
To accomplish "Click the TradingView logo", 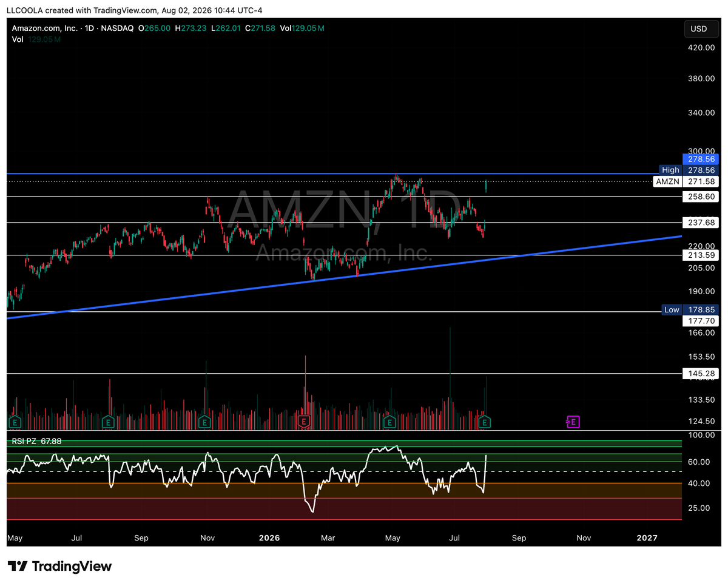I will coord(59,566).
